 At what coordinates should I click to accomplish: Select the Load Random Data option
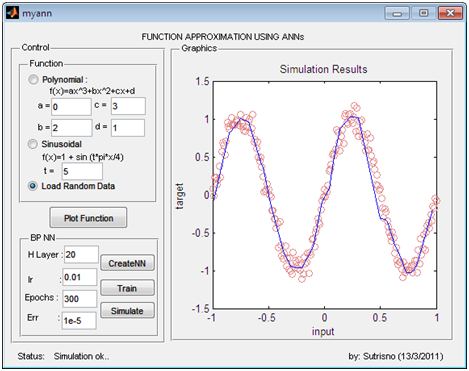click(x=33, y=186)
